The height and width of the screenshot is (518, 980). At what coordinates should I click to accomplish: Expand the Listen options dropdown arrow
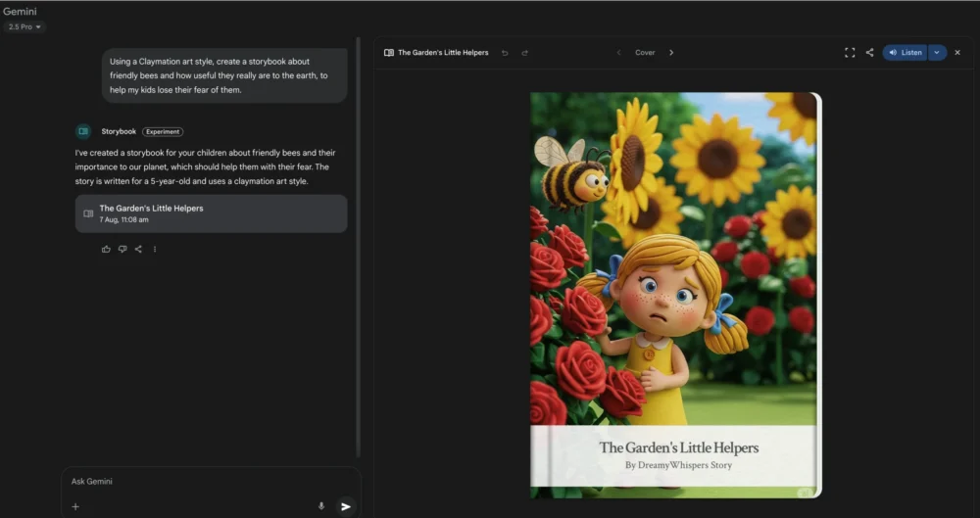tap(937, 53)
